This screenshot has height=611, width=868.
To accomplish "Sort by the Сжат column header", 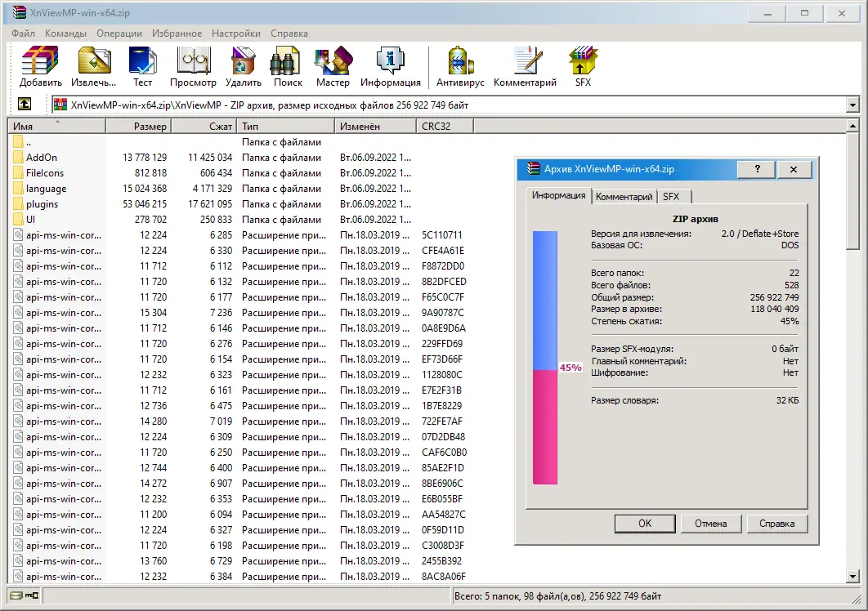I will click(x=204, y=126).
